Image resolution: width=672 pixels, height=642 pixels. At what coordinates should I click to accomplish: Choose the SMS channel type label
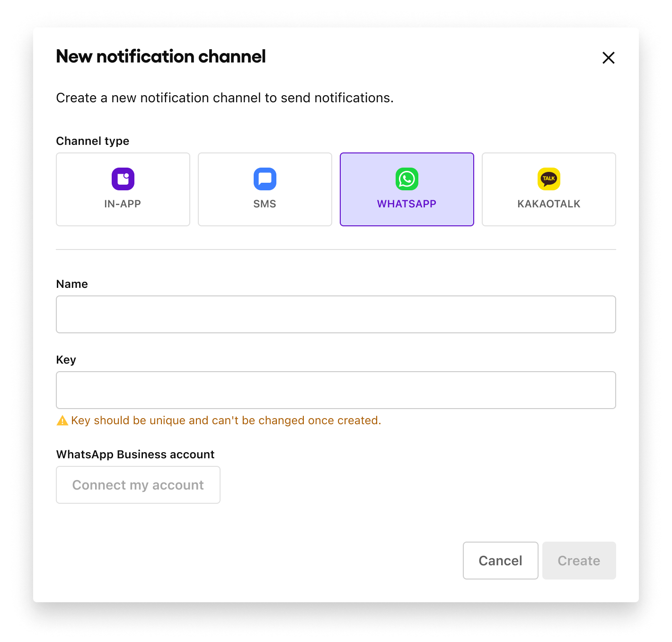[x=265, y=204]
